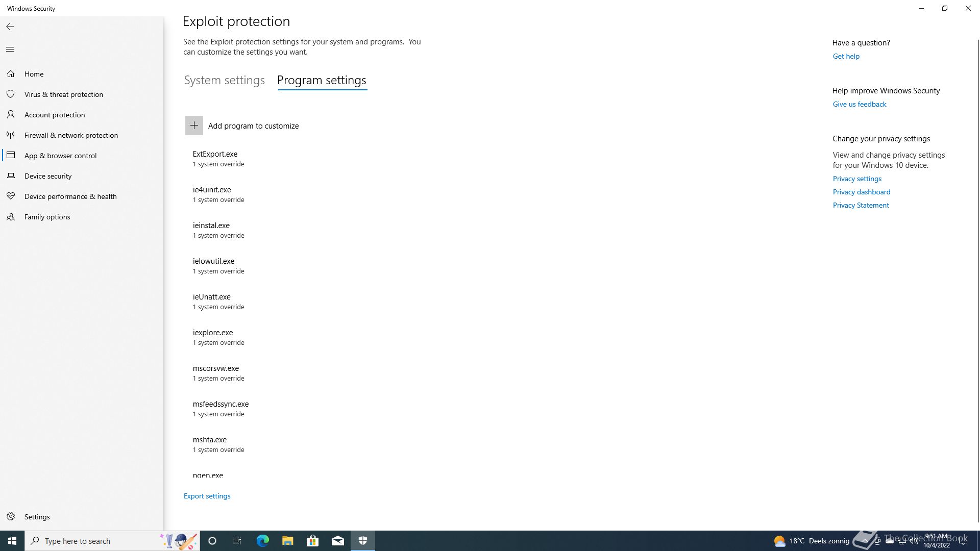Open Privacy Statement link
Screen dimensions: 980x551
(x=861, y=205)
